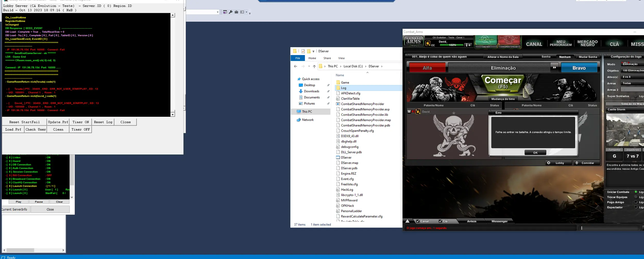Viewport: 644px width, 259px height.
Task: Click the properties checkmark icon in Explorer title bar
Action: click(x=303, y=51)
